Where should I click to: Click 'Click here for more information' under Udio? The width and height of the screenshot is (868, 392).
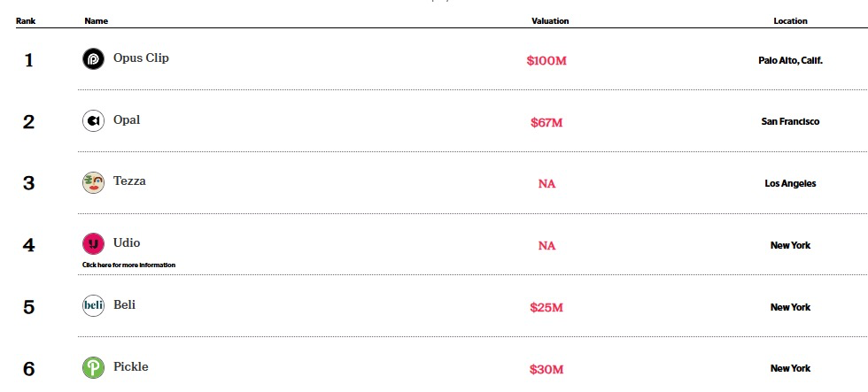tap(128, 265)
